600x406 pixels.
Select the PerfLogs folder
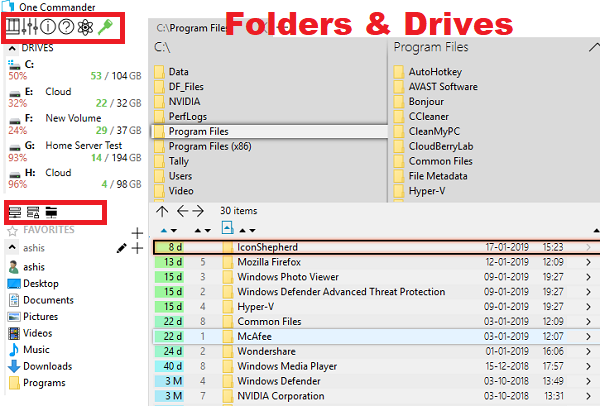tap(181, 116)
